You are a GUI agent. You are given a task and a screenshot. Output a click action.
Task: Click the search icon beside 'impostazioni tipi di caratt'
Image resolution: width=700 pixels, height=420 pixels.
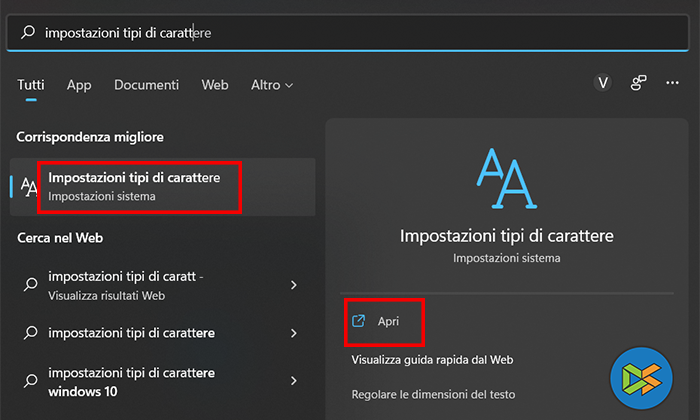(30, 285)
